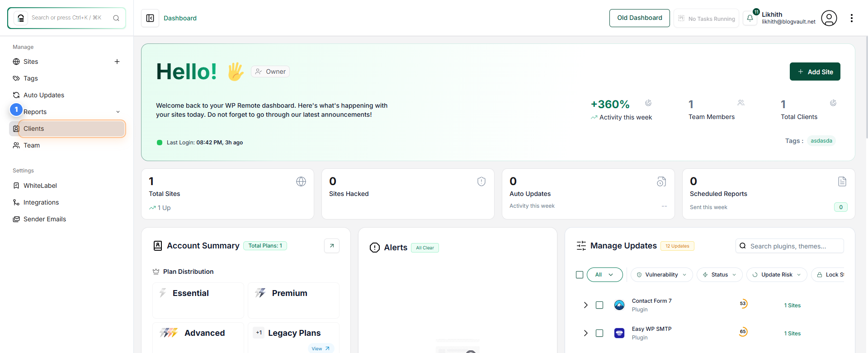Tick the Contact Form 7 plugin checkbox
The width and height of the screenshot is (868, 353).
tap(600, 305)
